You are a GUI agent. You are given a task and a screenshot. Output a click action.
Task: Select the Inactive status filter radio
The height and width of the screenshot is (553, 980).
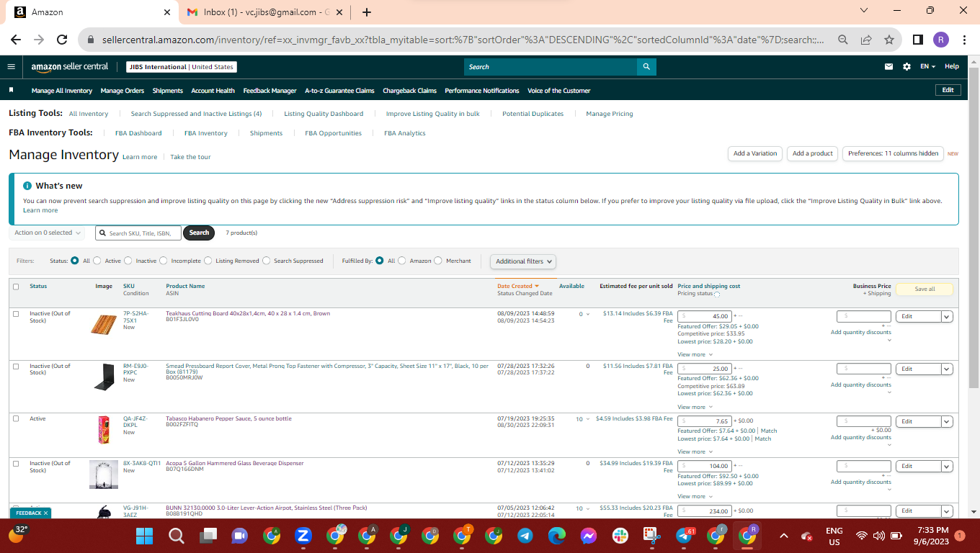click(x=128, y=261)
